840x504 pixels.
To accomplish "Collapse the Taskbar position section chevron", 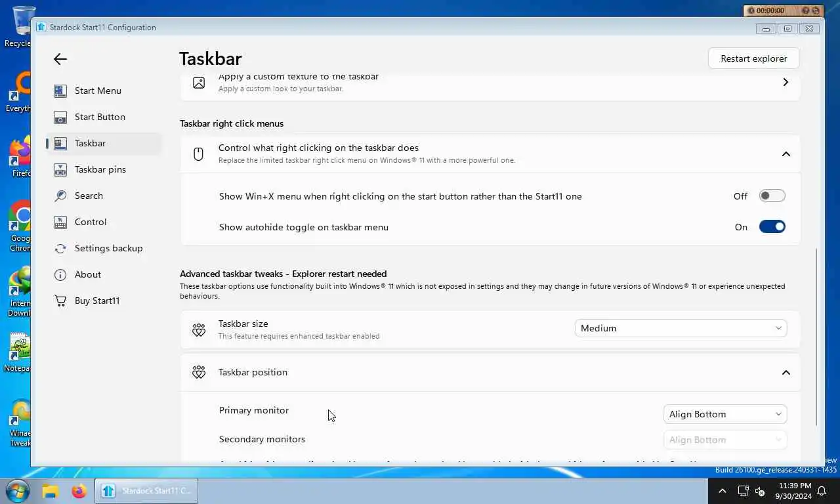I will tap(786, 372).
